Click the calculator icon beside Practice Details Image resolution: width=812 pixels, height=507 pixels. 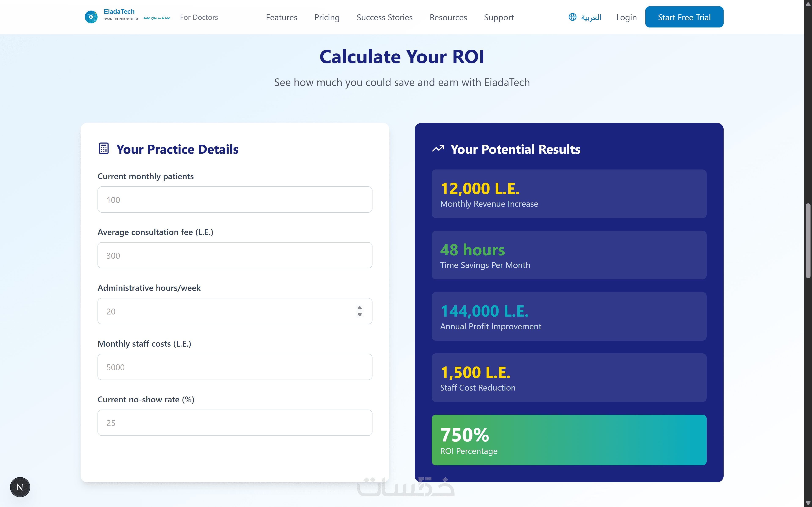[x=104, y=149]
